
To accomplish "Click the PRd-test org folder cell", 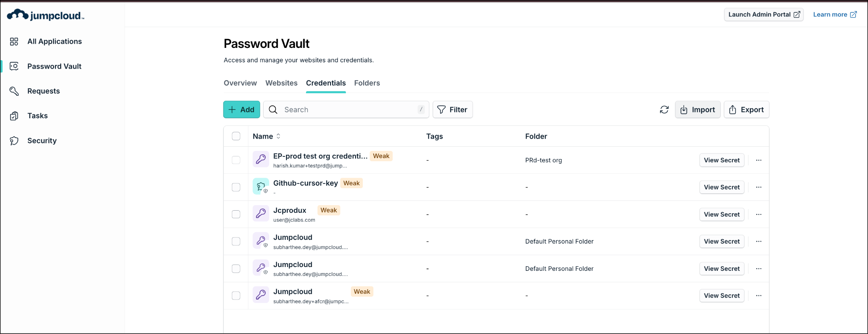I will [x=543, y=160].
